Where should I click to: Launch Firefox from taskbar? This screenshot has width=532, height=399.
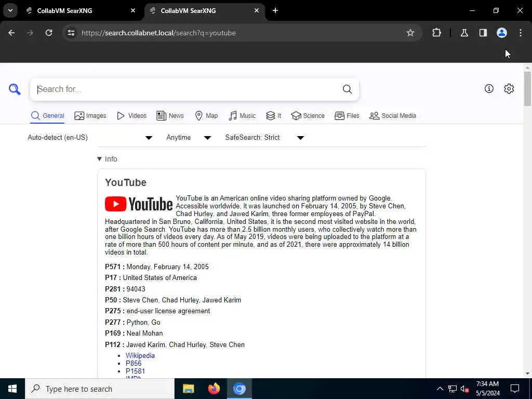pos(214,389)
